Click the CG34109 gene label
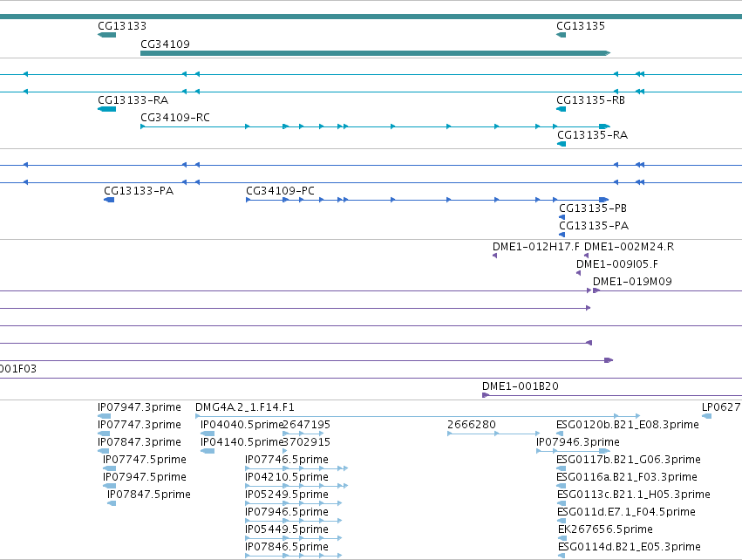Image resolution: width=742 pixels, height=560 pixels. (x=165, y=44)
